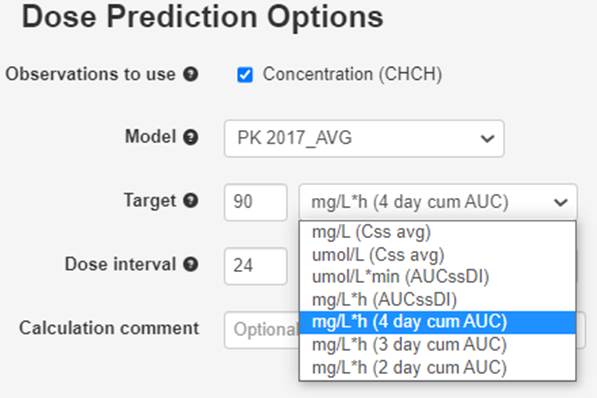Click chevron arrow of Target unit dropdown

point(560,202)
